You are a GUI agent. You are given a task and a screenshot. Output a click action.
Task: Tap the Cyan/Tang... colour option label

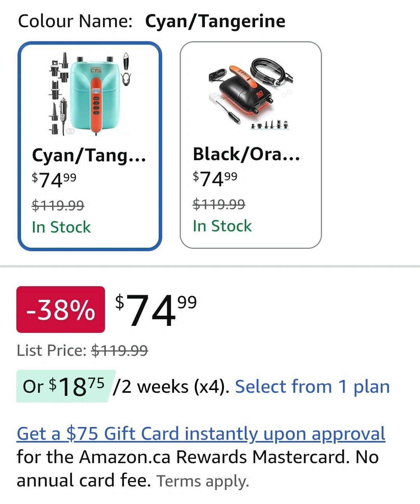89,155
